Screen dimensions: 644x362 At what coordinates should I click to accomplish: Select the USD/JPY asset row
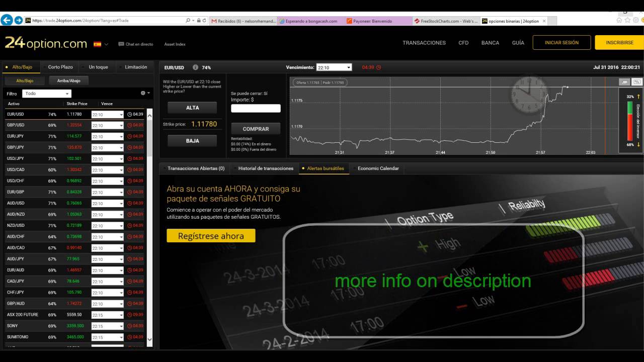click(74, 158)
